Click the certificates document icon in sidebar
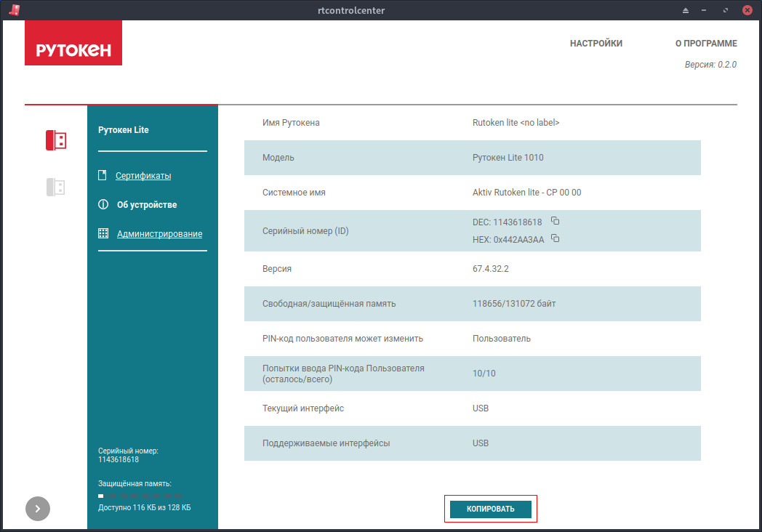This screenshot has height=532, width=762. pyautogui.click(x=102, y=175)
